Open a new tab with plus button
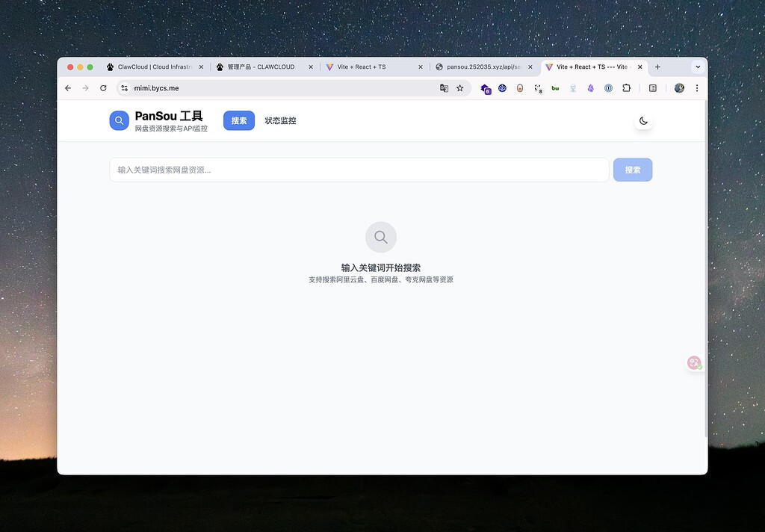 click(657, 66)
